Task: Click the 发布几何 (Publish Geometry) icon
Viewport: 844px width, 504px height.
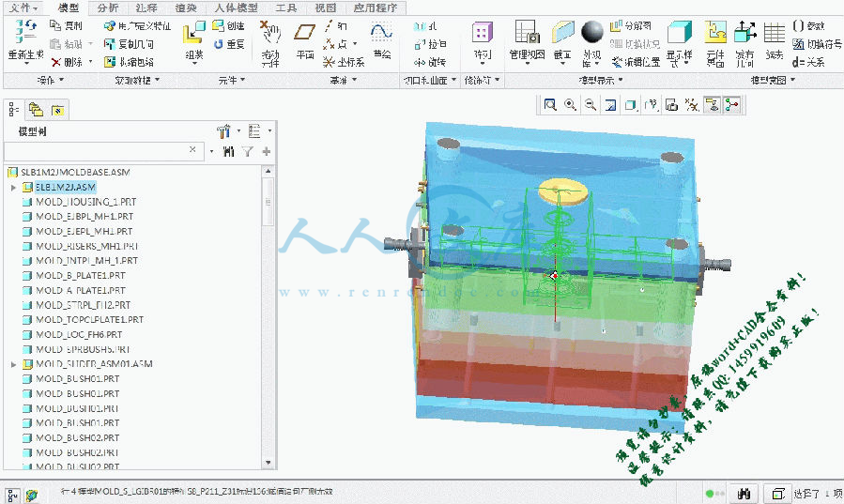Action: tap(745, 32)
